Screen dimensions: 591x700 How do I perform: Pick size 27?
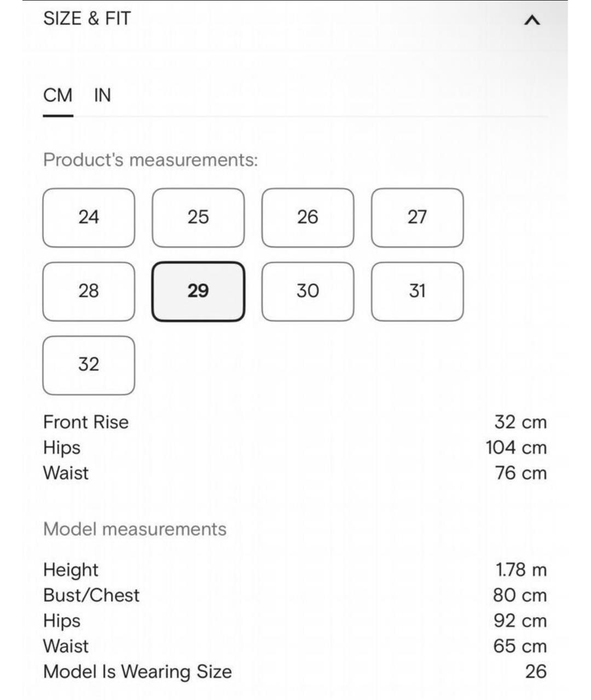(417, 217)
